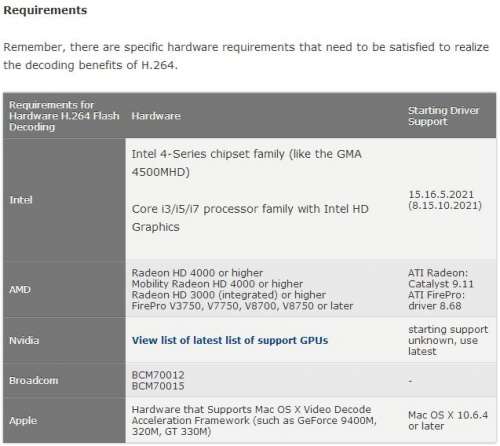The width and height of the screenshot is (500, 446).
Task: Select the Broadcom row label
Action: click(34, 380)
